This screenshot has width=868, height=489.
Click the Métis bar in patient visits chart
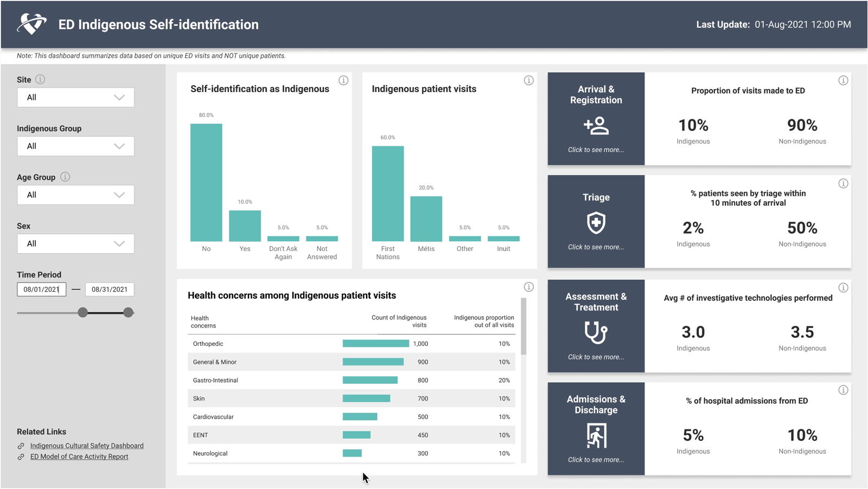click(426, 219)
